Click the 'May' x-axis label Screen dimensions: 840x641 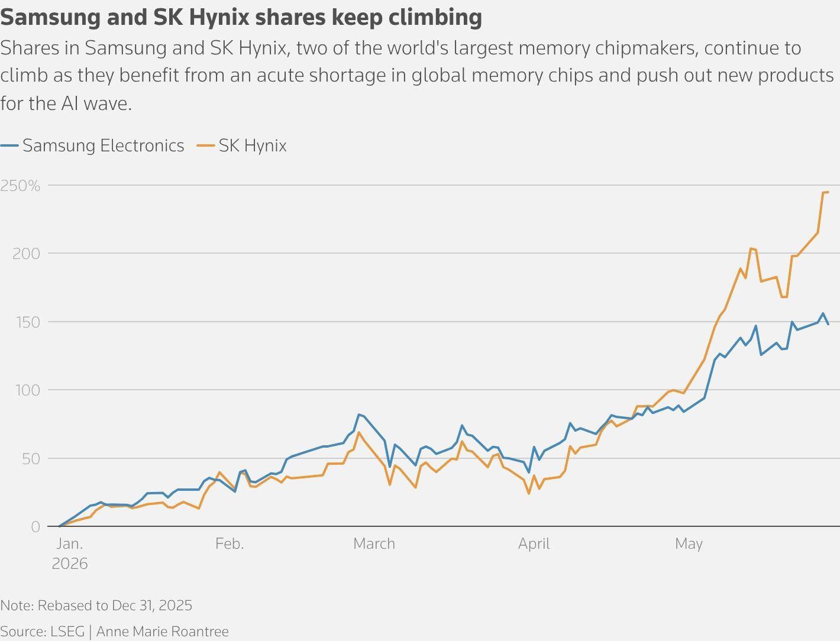[689, 544]
